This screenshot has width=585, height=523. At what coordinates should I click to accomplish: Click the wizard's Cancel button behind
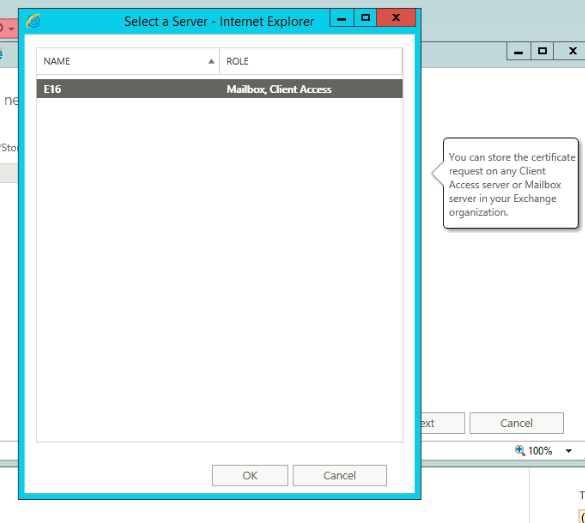tap(516, 423)
